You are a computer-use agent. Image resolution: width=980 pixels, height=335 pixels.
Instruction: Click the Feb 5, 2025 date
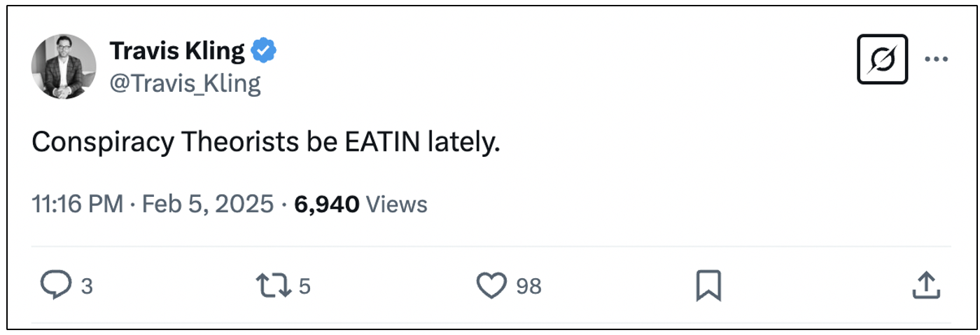point(207,205)
